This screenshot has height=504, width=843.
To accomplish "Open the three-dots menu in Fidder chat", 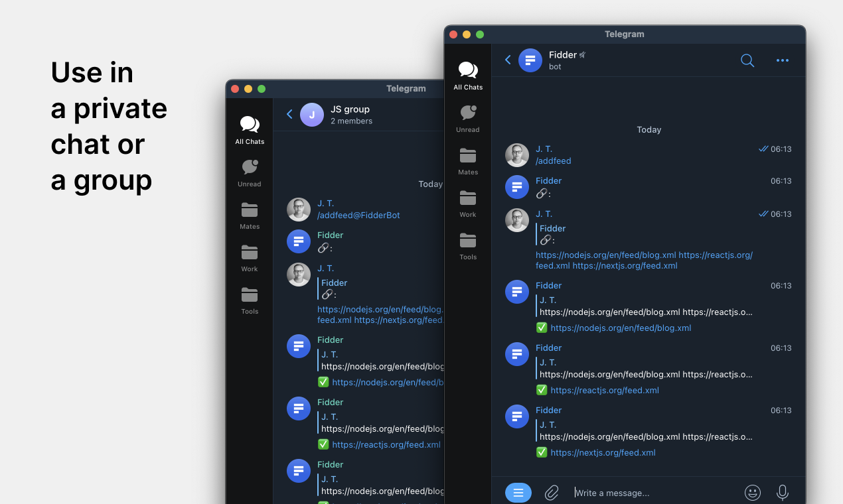I will 783,60.
